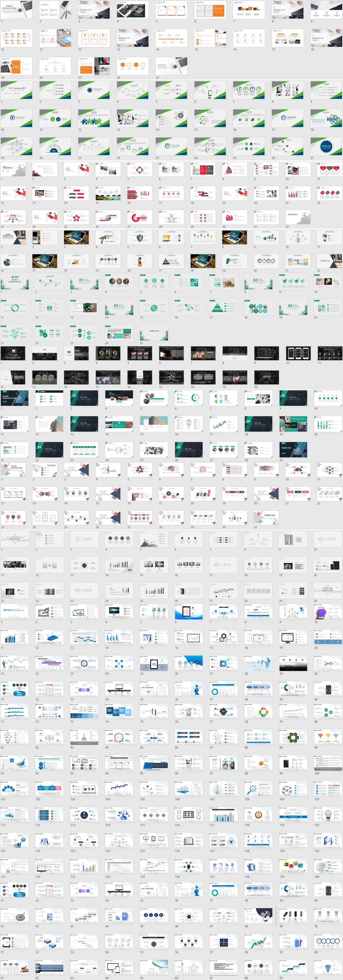Open the dark world map slide thumbnail
The image size is (343, 980).
pyautogui.click(x=108, y=377)
